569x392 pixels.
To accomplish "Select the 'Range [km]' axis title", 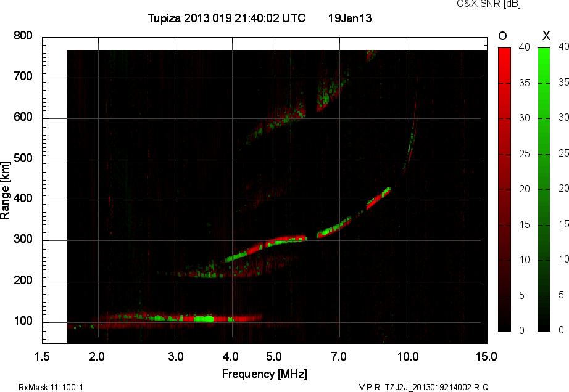I will click(x=5, y=190).
